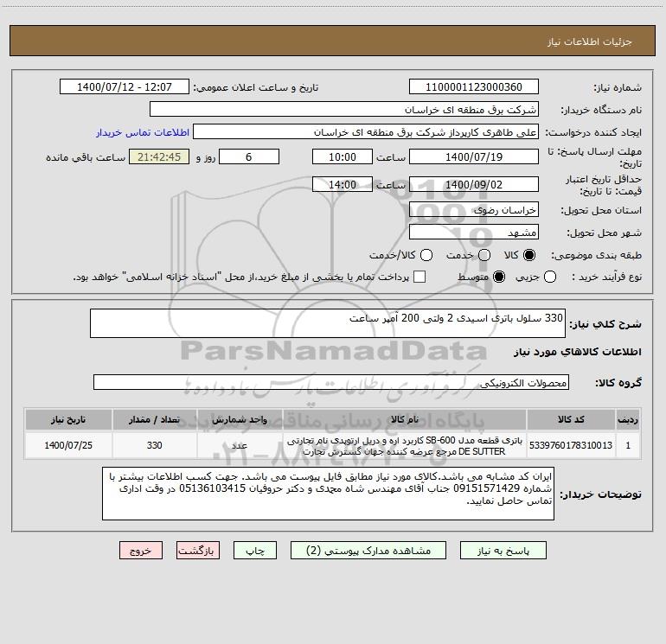Click the خروج exit button
This screenshot has height=644, width=666.
(141, 551)
